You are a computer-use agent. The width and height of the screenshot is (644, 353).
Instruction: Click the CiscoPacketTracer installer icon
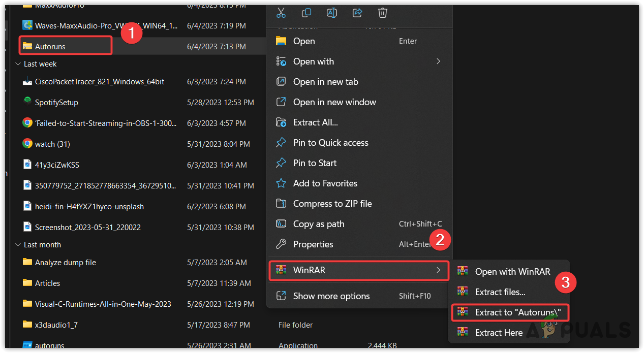27,81
